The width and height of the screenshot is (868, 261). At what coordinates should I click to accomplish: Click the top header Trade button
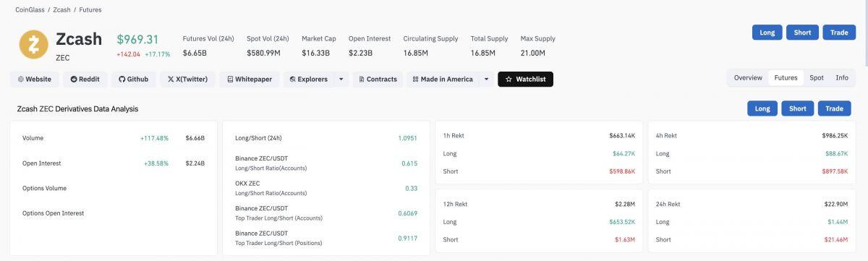coord(839,33)
